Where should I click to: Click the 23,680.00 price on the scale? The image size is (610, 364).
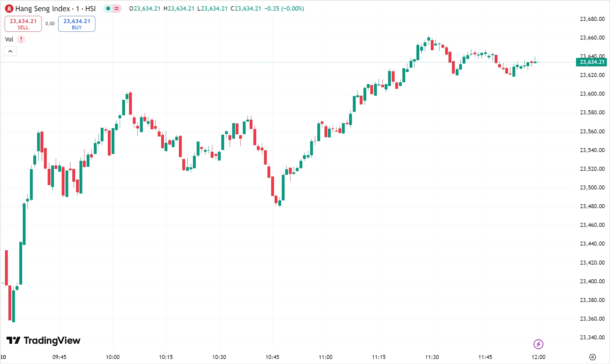point(592,19)
